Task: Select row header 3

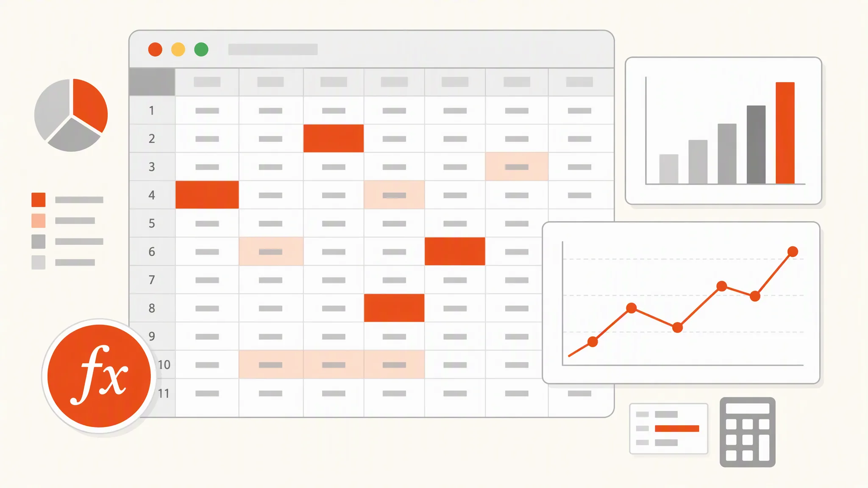Action: coord(152,167)
